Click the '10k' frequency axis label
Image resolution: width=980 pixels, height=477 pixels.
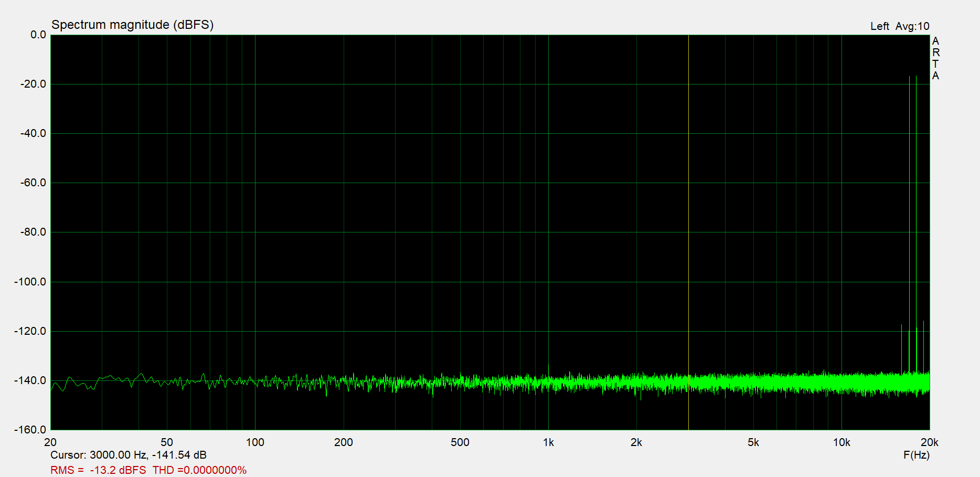coord(841,442)
